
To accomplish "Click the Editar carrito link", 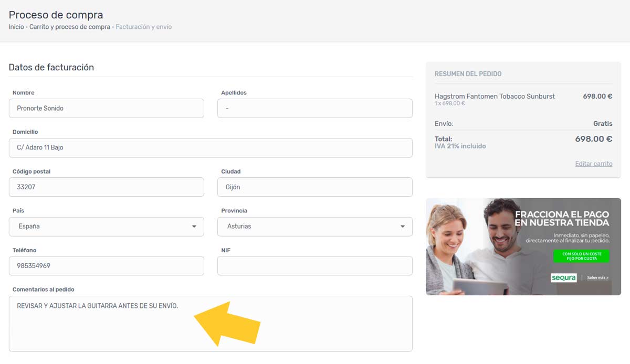I will tap(594, 164).
